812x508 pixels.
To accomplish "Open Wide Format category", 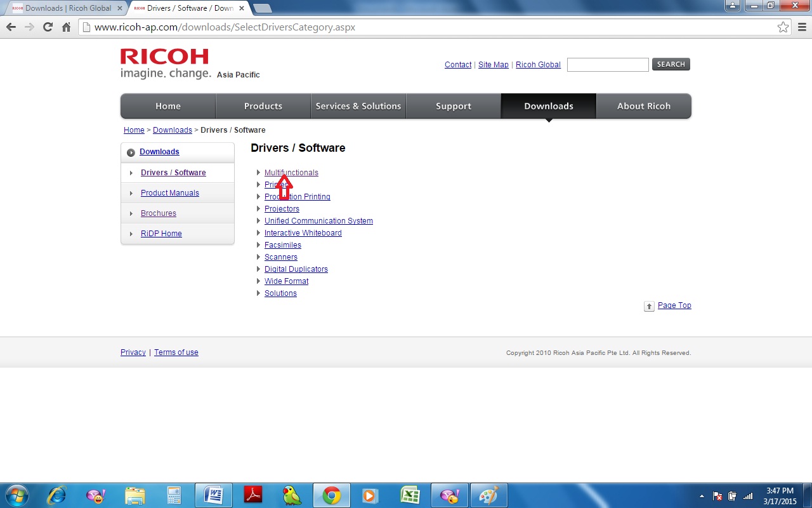I will click(x=286, y=281).
